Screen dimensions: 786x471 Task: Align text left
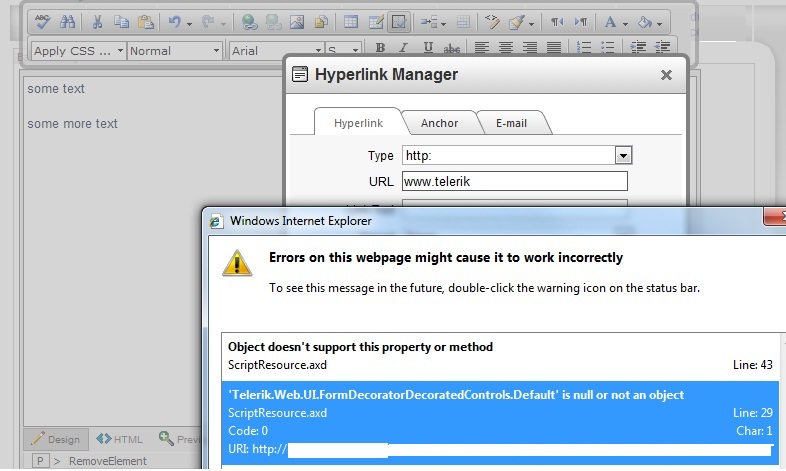(x=482, y=48)
